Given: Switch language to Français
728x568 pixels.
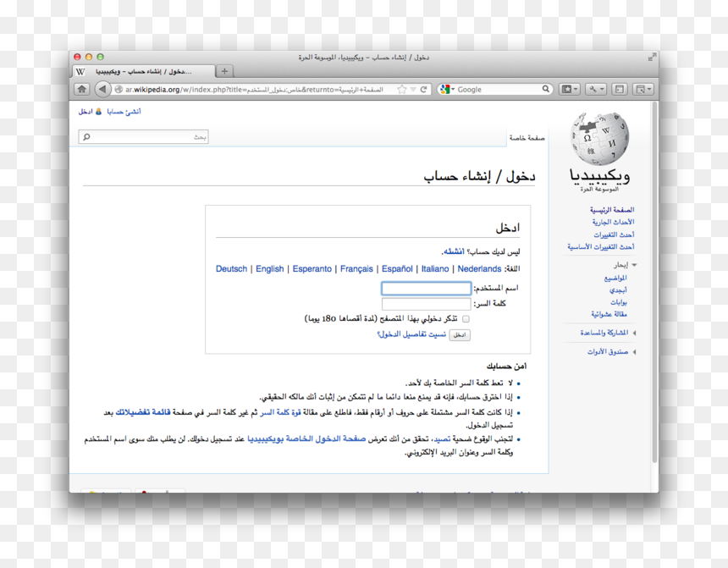Looking at the screenshot, I should (356, 268).
